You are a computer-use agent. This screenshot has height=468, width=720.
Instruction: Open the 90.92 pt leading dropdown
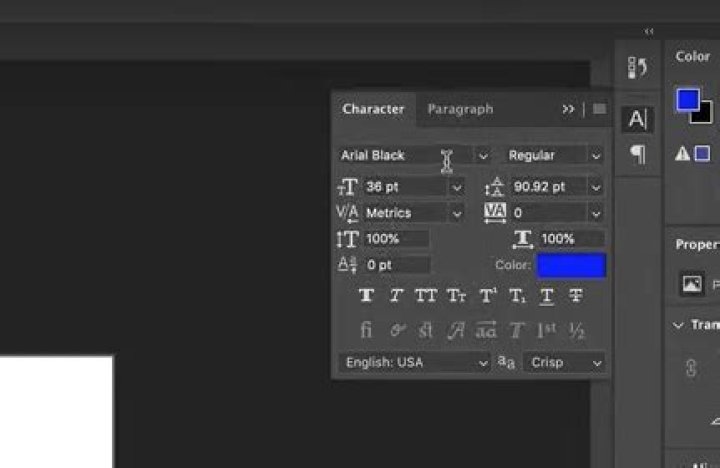point(596,187)
